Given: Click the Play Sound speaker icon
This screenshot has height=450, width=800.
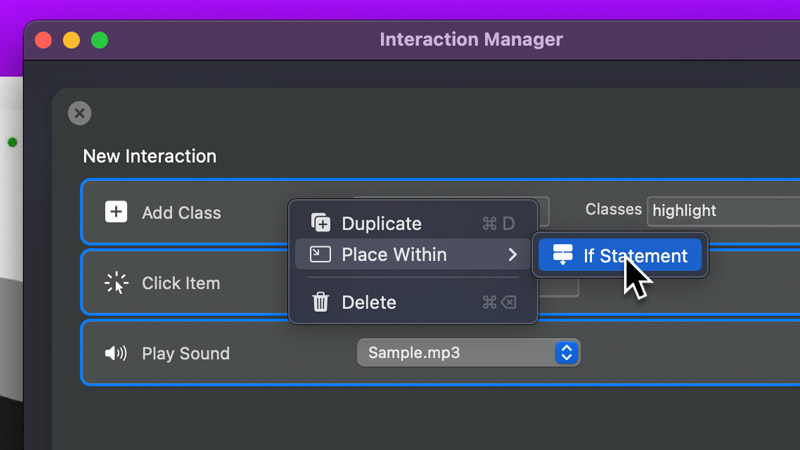Looking at the screenshot, I should pos(116,353).
